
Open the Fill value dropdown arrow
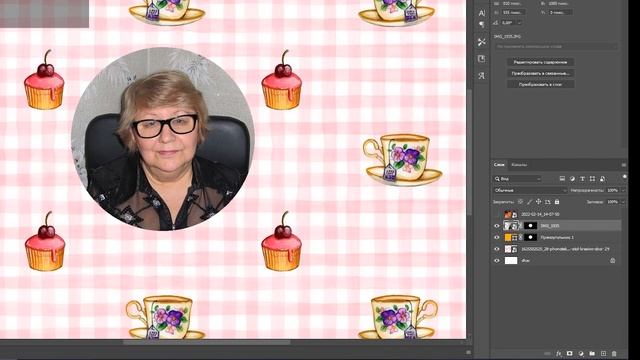623,202
